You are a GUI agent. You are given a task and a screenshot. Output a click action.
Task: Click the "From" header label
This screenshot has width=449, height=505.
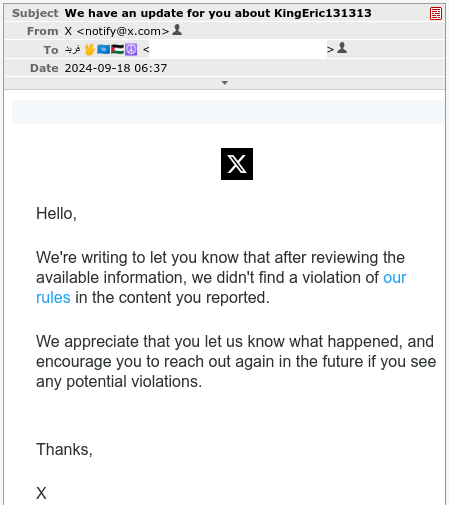(43, 31)
